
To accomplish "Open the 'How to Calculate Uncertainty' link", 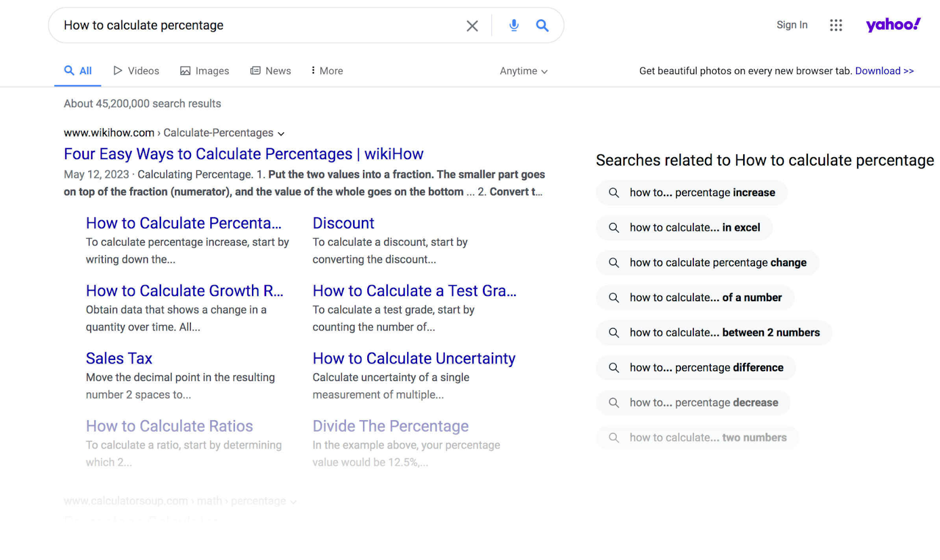I will click(414, 357).
